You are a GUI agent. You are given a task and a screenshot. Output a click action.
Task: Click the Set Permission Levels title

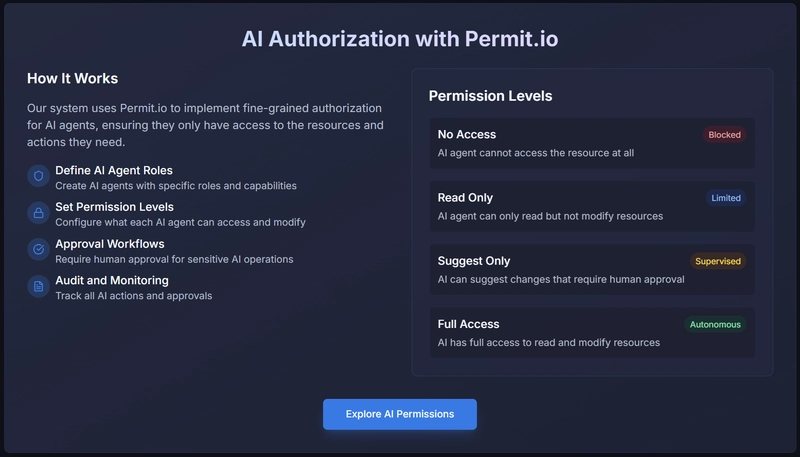pos(115,207)
